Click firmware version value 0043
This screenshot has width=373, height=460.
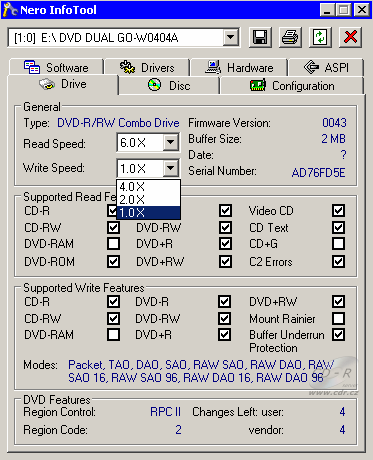pos(334,123)
